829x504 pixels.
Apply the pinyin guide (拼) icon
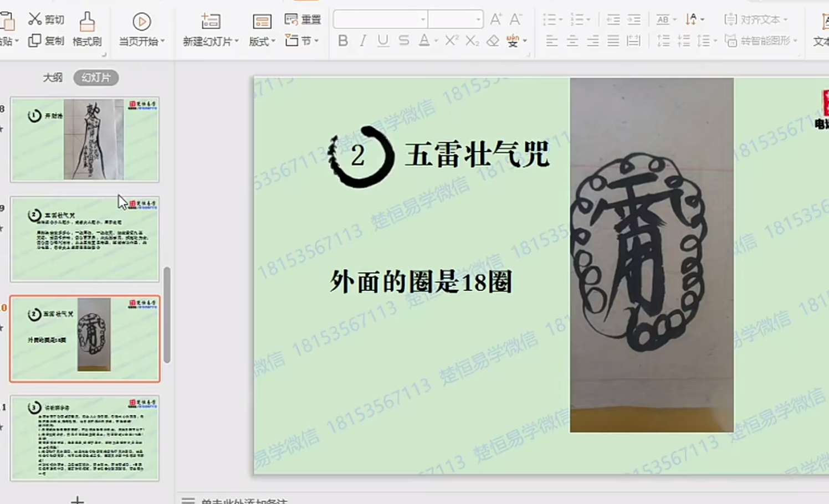point(513,40)
